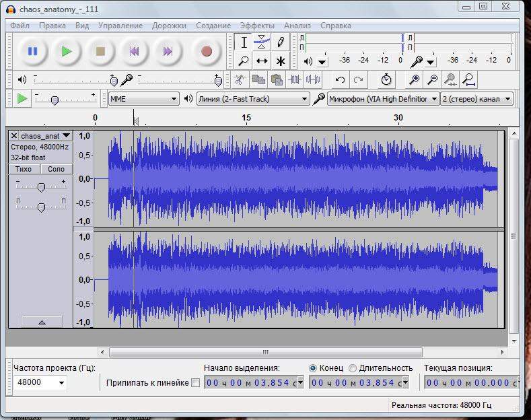This screenshot has width=531, height=420.
Task: Select the Envelope tool
Action: pyautogui.click(x=262, y=42)
